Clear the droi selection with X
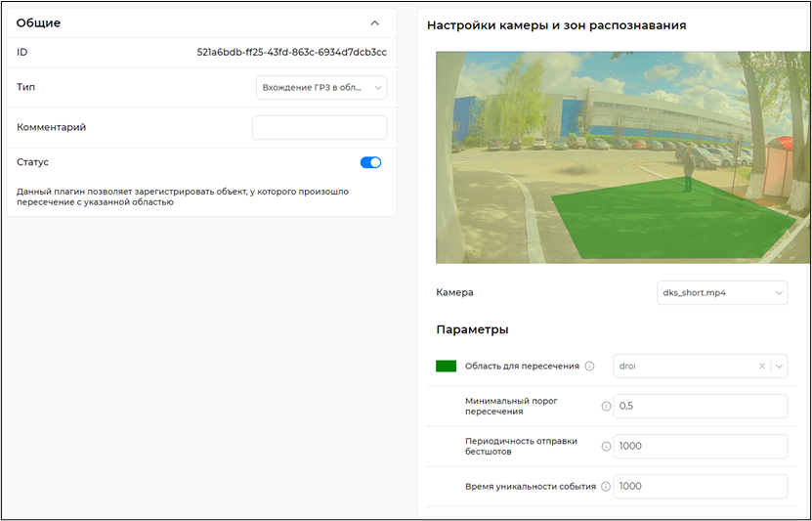812x521 pixels. coord(762,367)
